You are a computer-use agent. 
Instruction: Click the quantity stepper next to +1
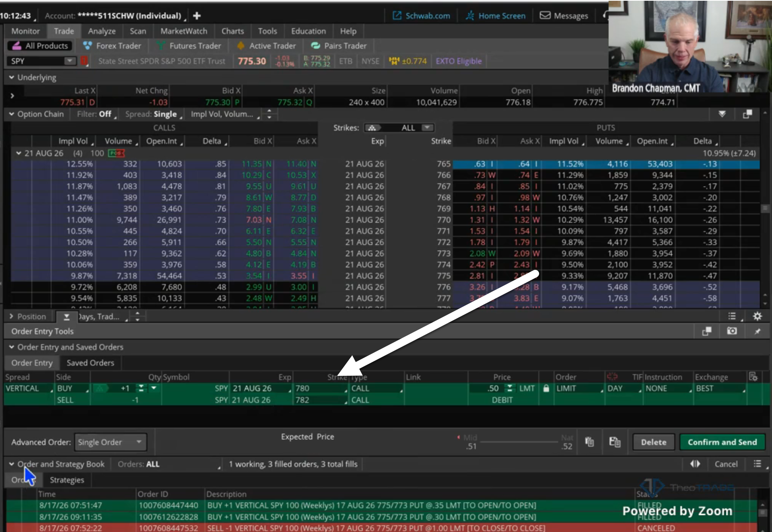[141, 388]
